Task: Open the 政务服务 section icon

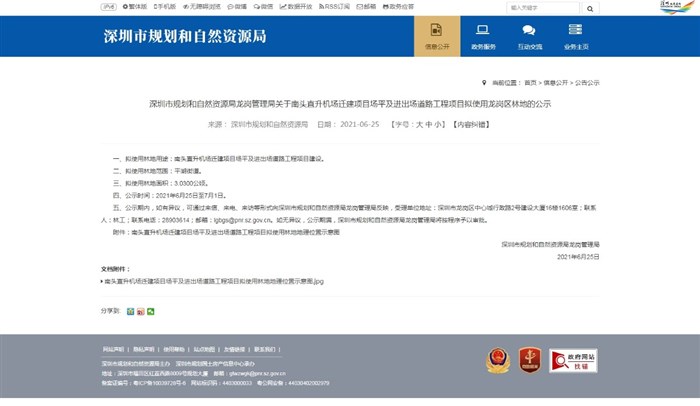Action: tap(482, 36)
